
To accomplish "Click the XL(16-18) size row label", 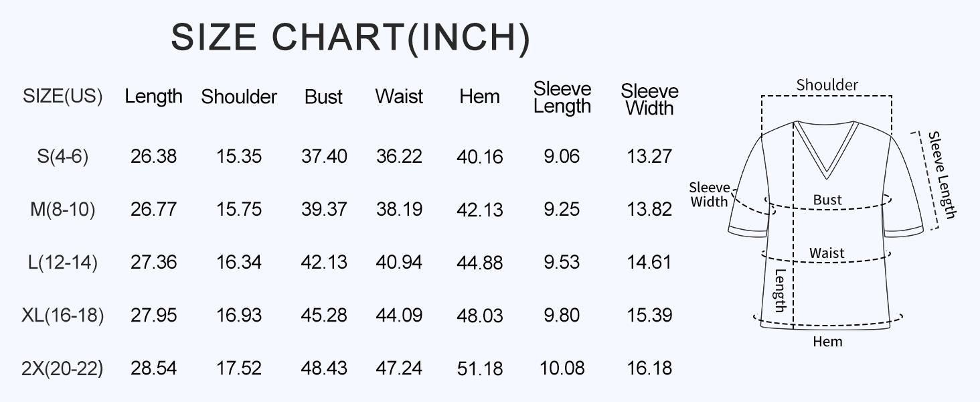I will 62,315.
